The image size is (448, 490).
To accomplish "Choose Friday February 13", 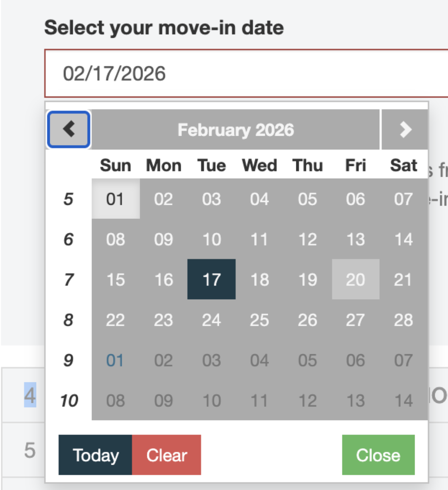I will (356, 239).
